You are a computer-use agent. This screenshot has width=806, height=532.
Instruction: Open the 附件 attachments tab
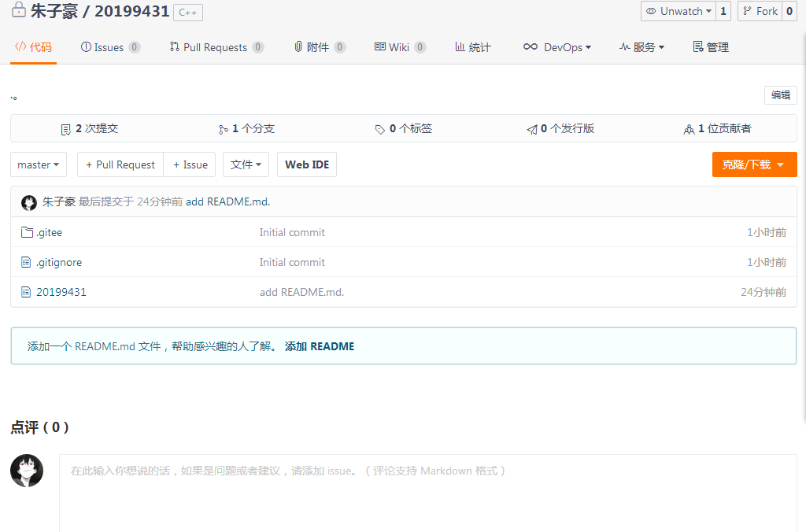tap(320, 47)
